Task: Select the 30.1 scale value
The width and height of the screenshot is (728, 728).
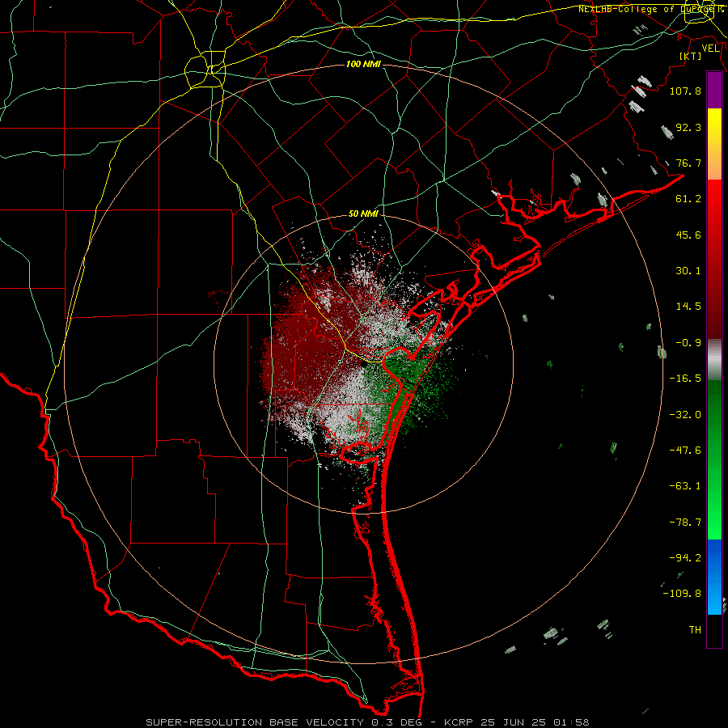Action: point(688,271)
